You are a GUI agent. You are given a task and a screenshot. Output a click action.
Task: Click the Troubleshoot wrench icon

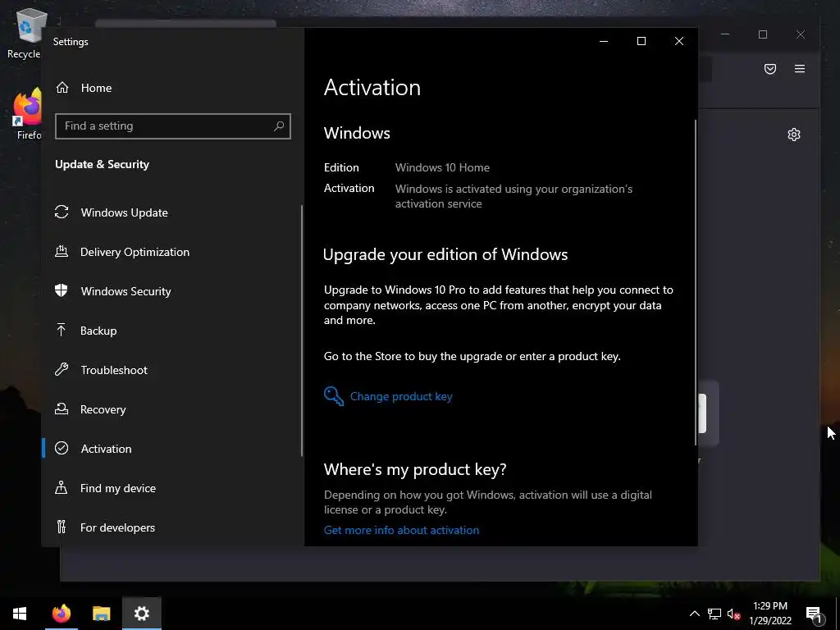(x=62, y=369)
